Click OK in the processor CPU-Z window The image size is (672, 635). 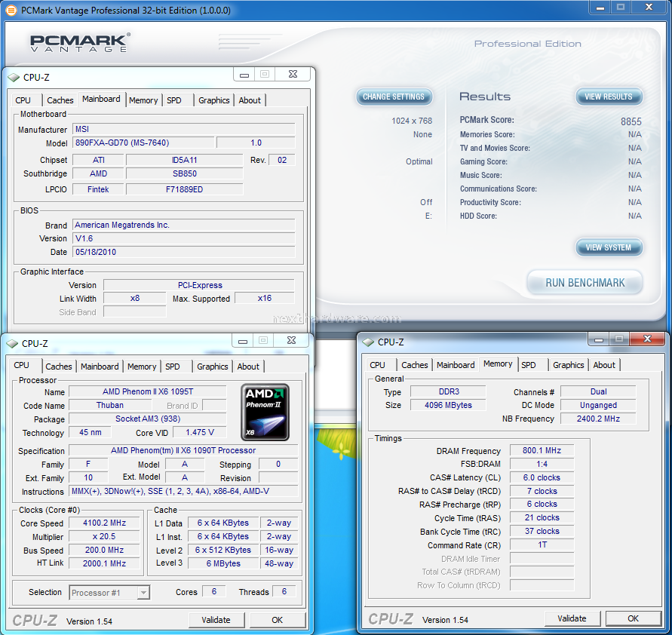[278, 620]
